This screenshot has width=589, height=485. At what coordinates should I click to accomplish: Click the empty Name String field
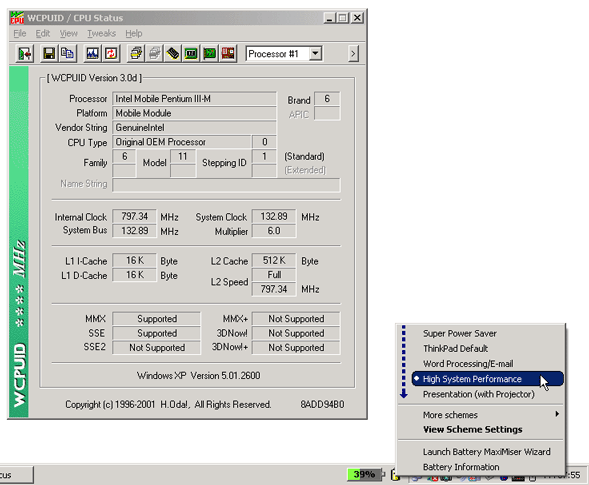(x=226, y=185)
